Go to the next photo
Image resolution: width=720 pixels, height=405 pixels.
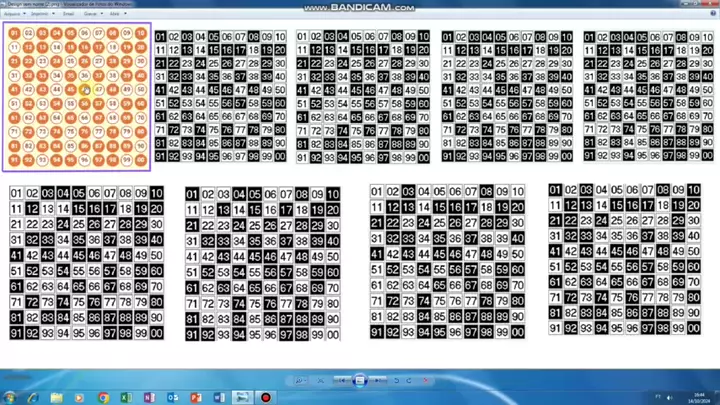380,381
